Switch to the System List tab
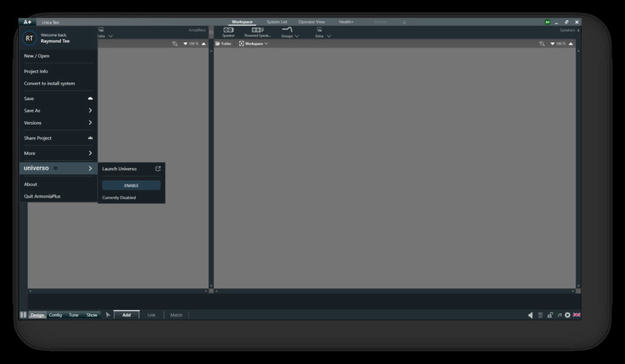The width and height of the screenshot is (625, 364). [x=277, y=22]
